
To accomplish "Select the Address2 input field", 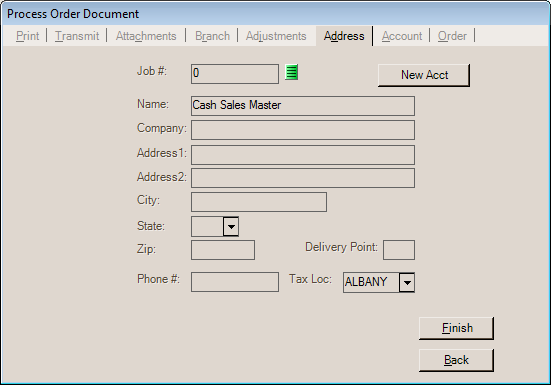I will 303,178.
